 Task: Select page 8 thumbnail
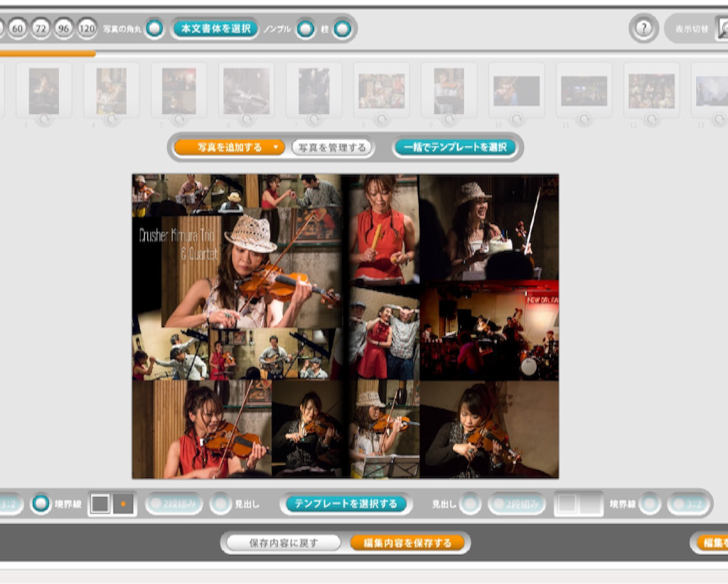tap(382, 91)
